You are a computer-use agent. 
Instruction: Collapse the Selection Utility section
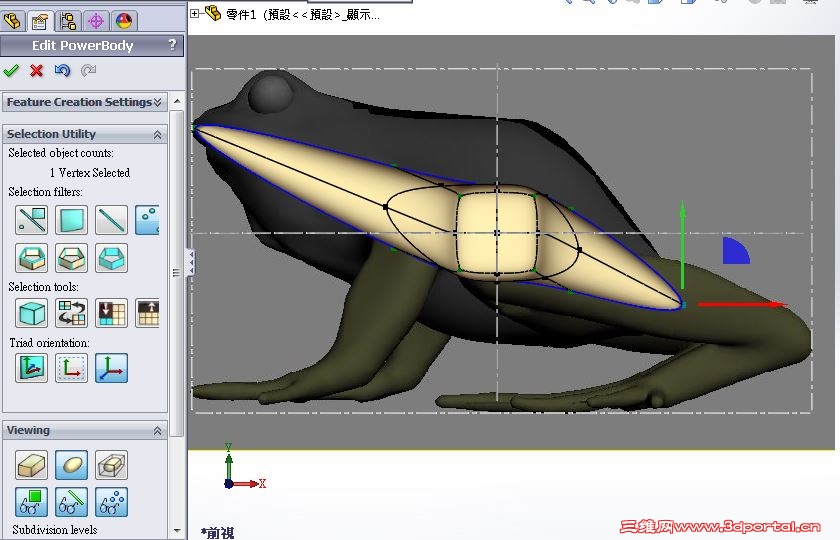click(158, 134)
